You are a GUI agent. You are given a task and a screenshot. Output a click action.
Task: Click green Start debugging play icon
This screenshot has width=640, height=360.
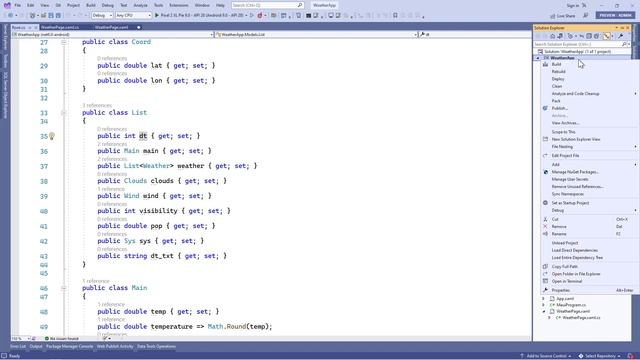tap(157, 16)
